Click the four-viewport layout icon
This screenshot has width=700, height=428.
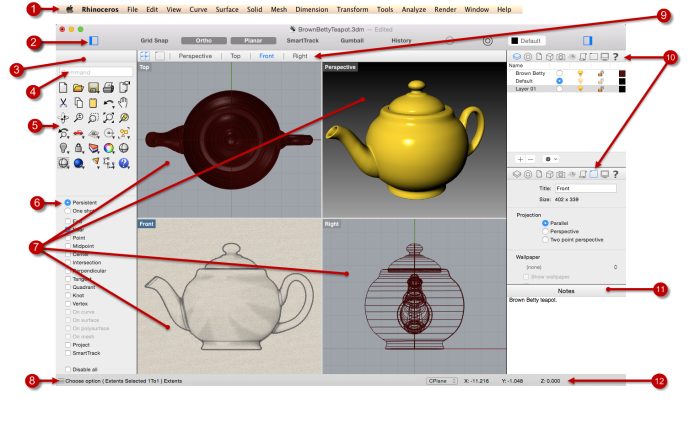(x=145, y=56)
